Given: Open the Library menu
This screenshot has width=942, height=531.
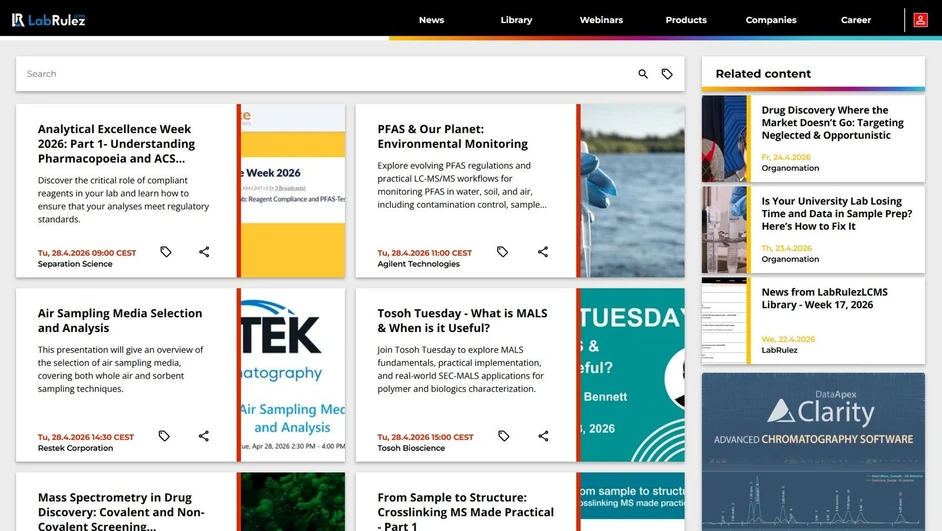Looking at the screenshot, I should click(x=516, y=20).
